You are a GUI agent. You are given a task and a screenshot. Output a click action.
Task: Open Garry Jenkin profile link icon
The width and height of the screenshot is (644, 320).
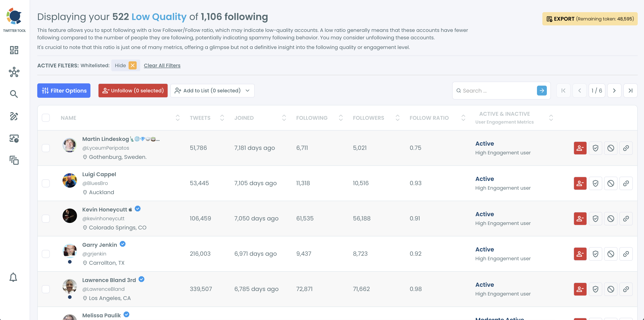[626, 254]
